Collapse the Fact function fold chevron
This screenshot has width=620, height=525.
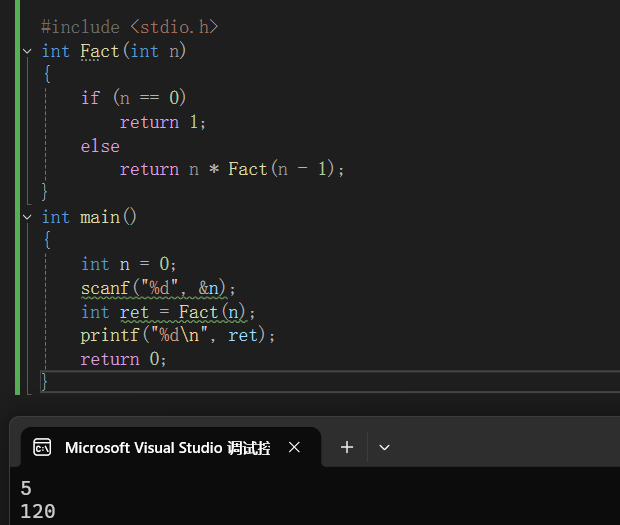click(x=27, y=51)
